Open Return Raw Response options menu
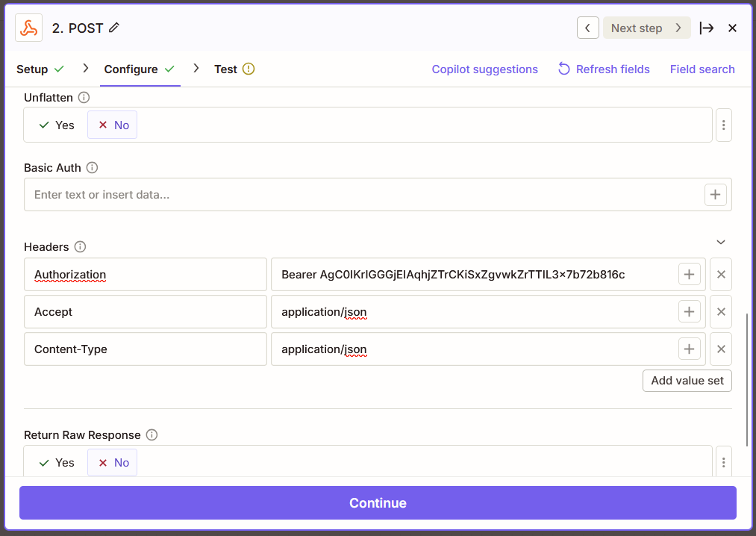Image resolution: width=756 pixels, height=536 pixels. [x=724, y=463]
